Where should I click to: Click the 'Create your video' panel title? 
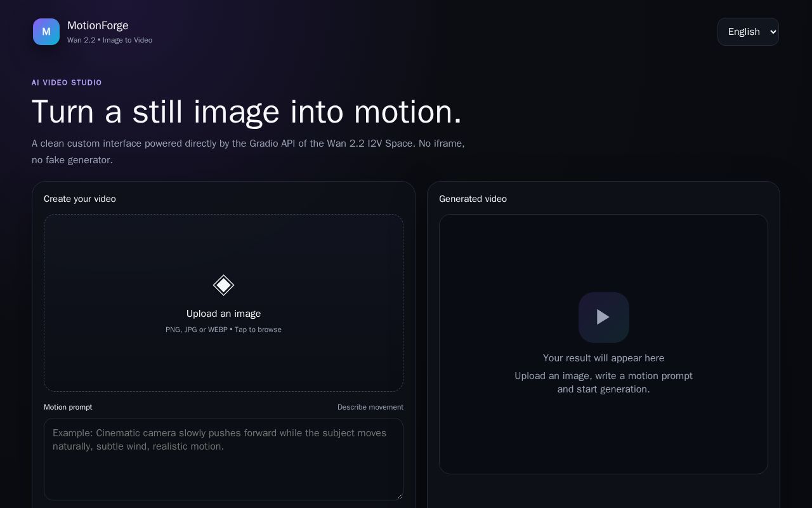click(x=80, y=199)
